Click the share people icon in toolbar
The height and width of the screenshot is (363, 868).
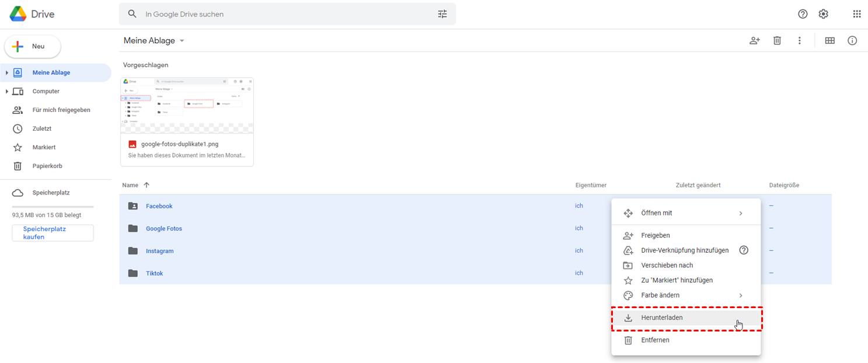click(755, 41)
